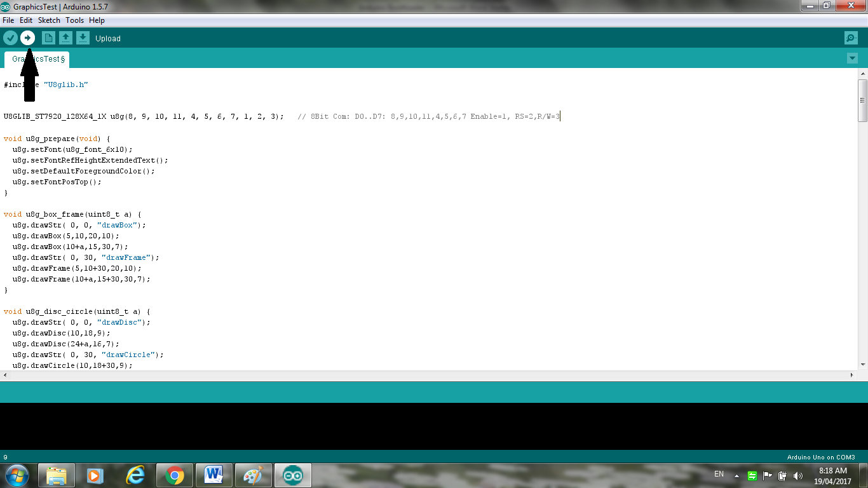This screenshot has width=868, height=488.
Task: Switch to Paint in the taskbar
Action: pos(253,475)
